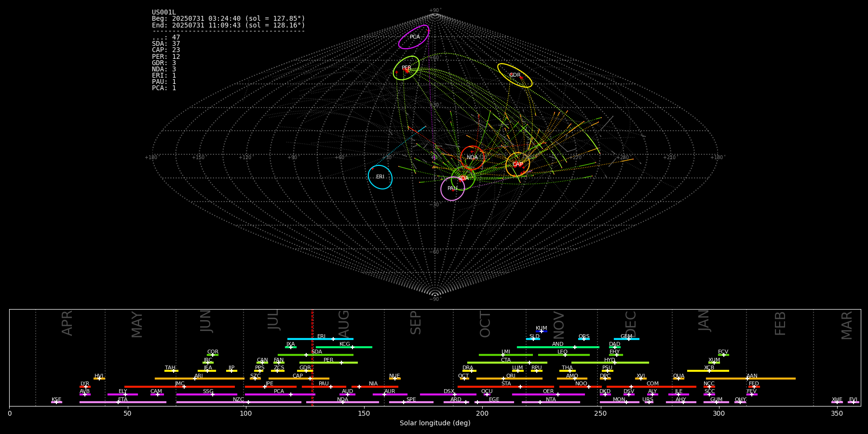Image resolution: width=868 pixels, height=434 pixels.
Task: Select the LEO shower bar in the timeline
Action: (x=564, y=355)
